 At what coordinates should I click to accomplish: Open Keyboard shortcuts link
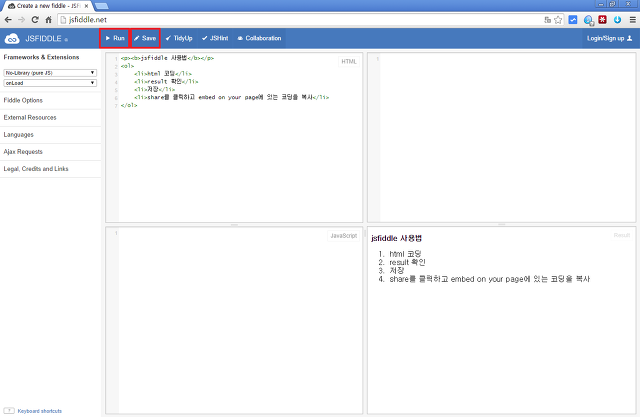(x=40, y=411)
